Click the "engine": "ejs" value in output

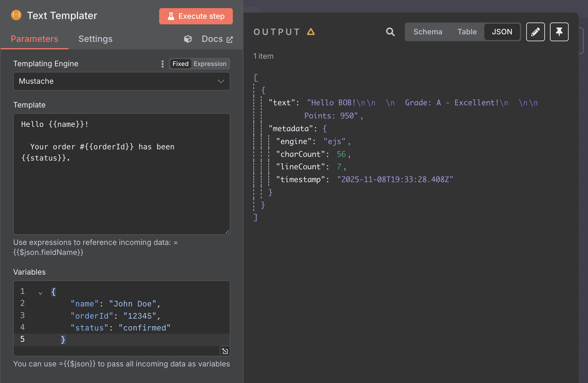click(334, 142)
